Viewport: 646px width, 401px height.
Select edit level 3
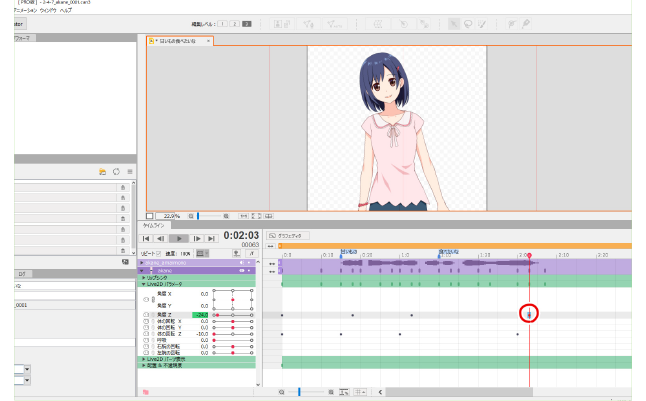point(246,24)
